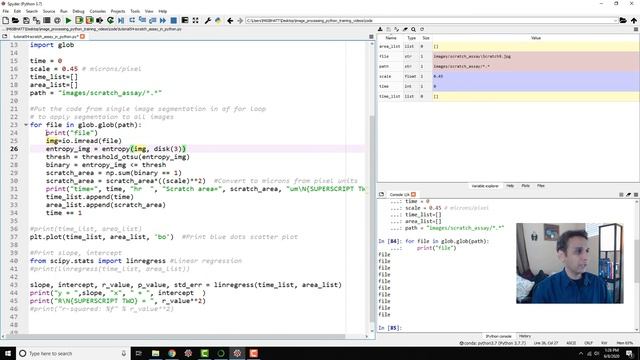Open the console pane options menu
This screenshot has height=360, width=640.
click(636, 195)
